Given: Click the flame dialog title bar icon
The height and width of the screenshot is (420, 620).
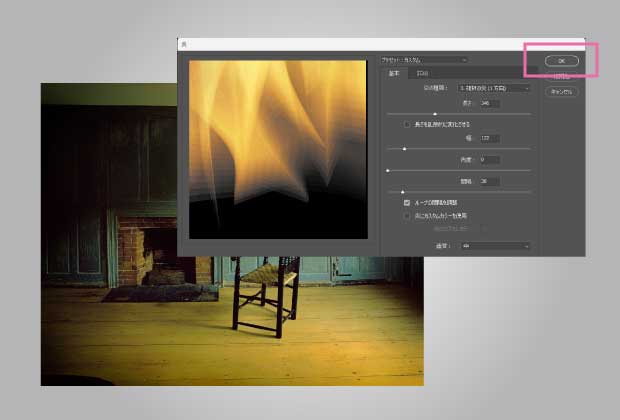Looking at the screenshot, I should (x=184, y=45).
